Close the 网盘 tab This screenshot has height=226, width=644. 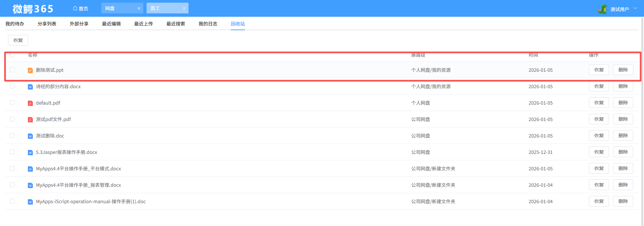click(x=139, y=8)
